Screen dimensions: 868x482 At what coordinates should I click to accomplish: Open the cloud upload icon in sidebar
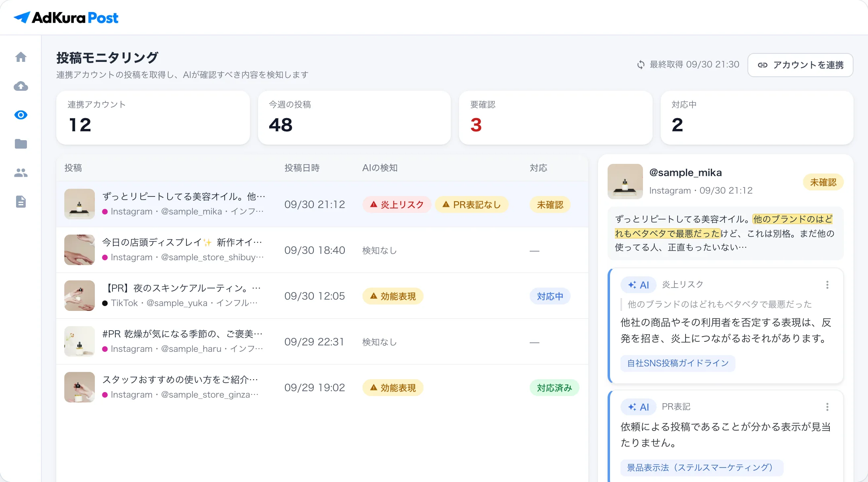point(21,86)
